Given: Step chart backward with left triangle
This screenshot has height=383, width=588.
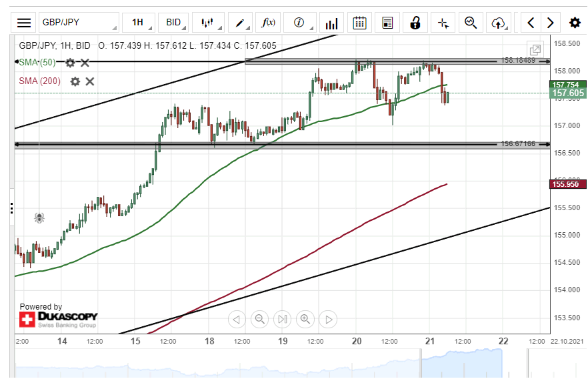Looking at the screenshot, I should coord(237,320).
